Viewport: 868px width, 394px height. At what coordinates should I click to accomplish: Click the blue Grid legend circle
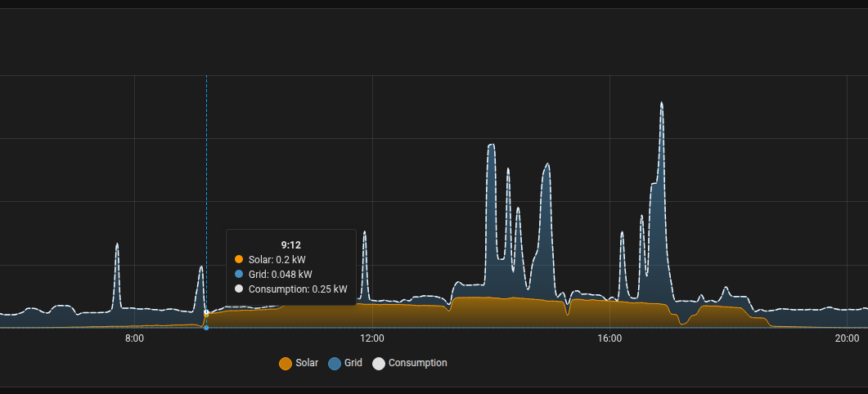point(334,364)
